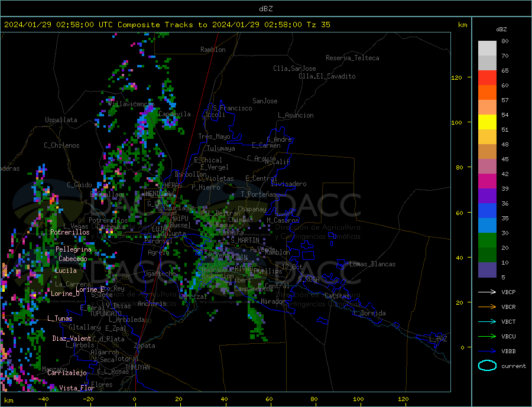This screenshot has width=532, height=407.
Task: Click the map label 'Mirador'
Action: [273, 301]
